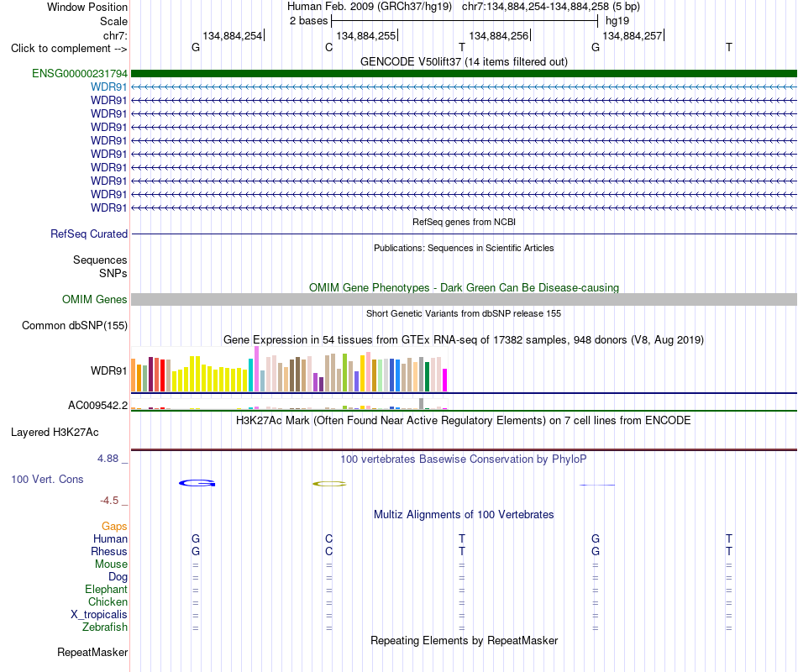
Task: Click the OMIM Genes track label
Action: [x=94, y=299]
